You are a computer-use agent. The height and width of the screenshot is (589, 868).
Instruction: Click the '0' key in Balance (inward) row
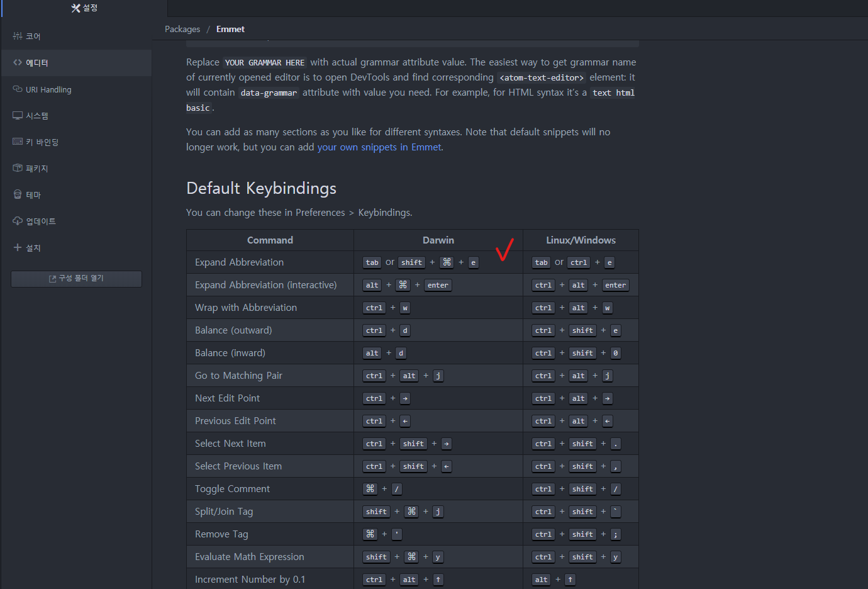tap(616, 353)
